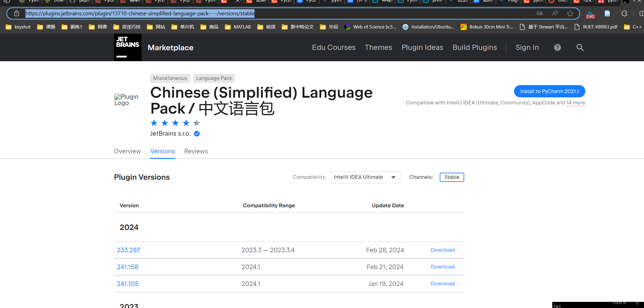Open version 241.105 link
This screenshot has height=308, width=644.
pos(128,284)
